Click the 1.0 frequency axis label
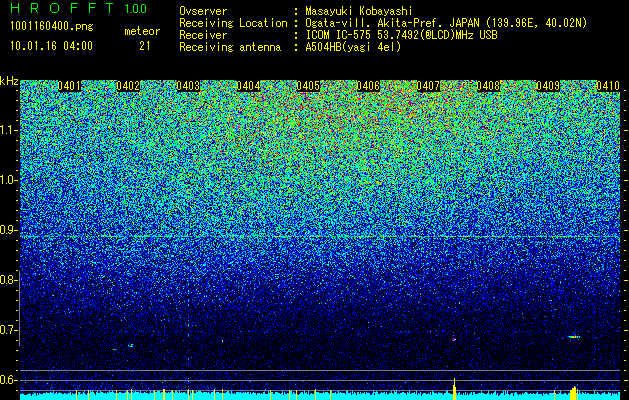This screenshot has width=629, height=400. pos(7,180)
